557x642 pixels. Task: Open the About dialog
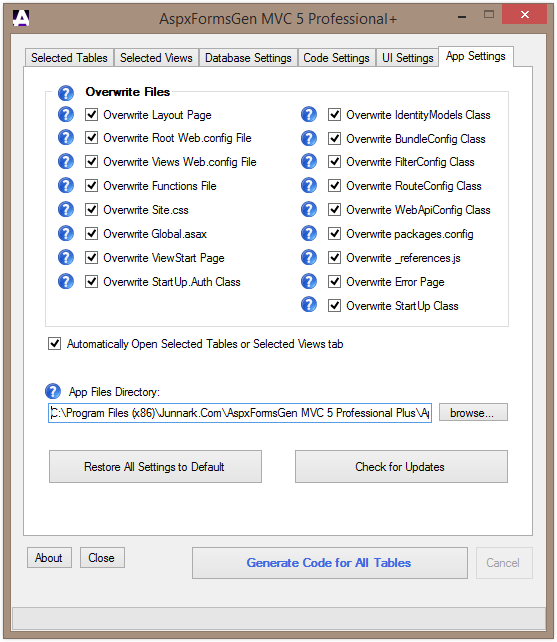coord(49,558)
